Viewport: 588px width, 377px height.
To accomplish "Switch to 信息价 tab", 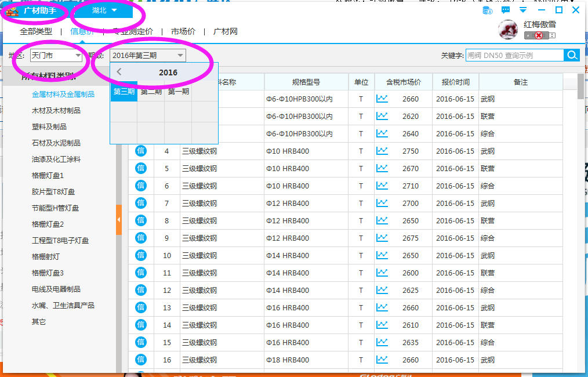I will [x=82, y=31].
